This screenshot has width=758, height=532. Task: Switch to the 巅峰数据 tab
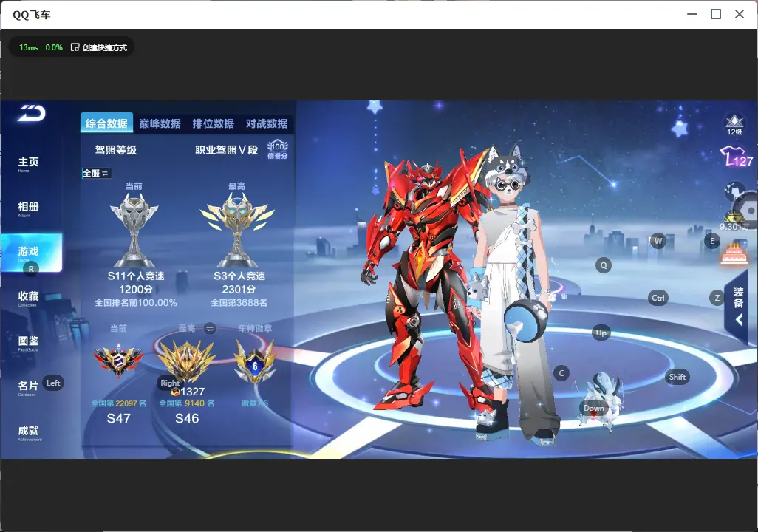tap(160, 123)
